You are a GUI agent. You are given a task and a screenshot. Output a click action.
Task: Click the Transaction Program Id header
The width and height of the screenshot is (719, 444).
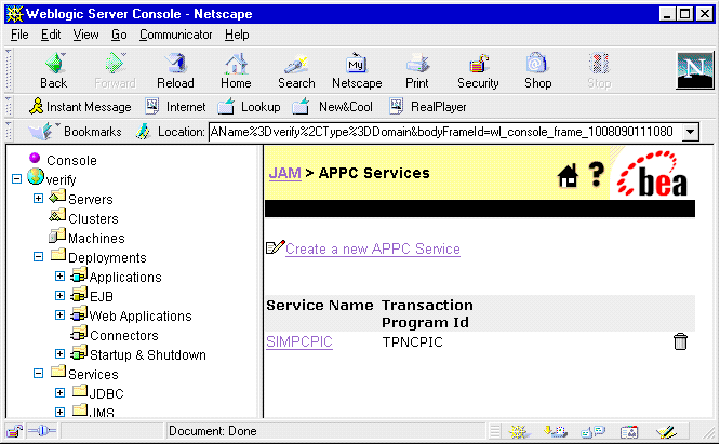427,314
